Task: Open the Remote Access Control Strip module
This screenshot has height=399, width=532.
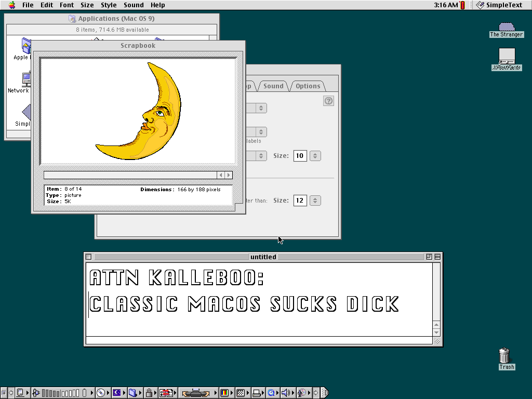Action: tap(198, 393)
